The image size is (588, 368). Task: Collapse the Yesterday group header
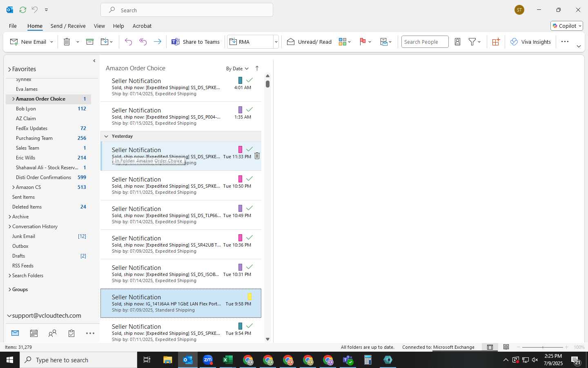coord(106,136)
